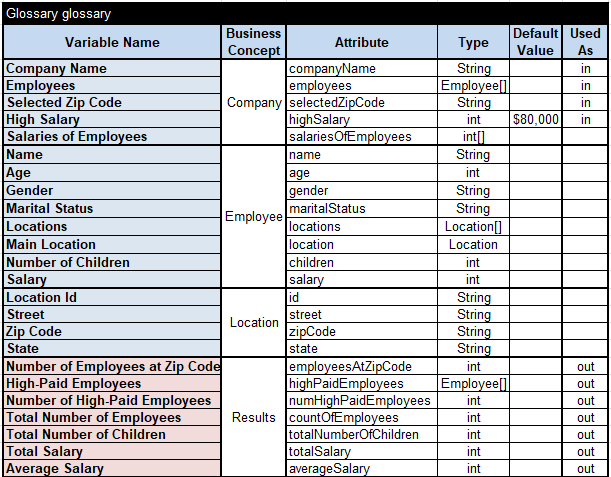This screenshot has height=477, width=611.
Task: Click the maritalStatus attribute cell
Action: (361, 209)
